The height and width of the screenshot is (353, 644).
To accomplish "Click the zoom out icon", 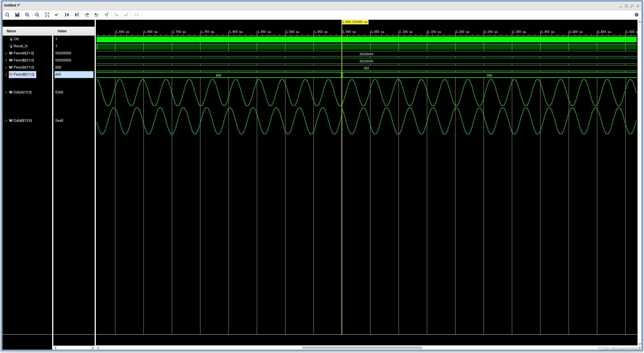I will coord(37,15).
